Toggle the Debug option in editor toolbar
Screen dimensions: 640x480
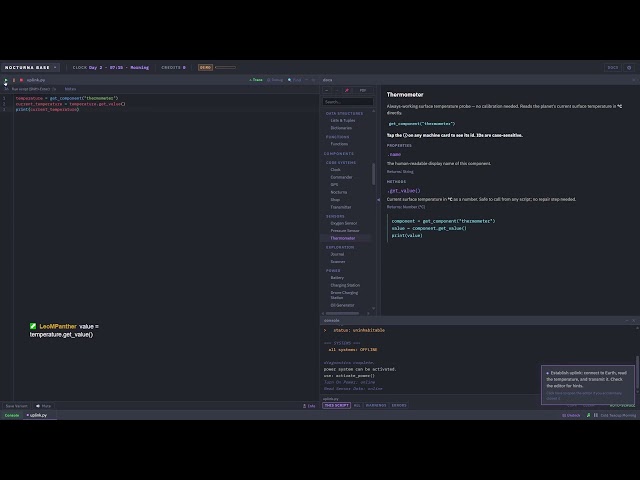click(275, 80)
